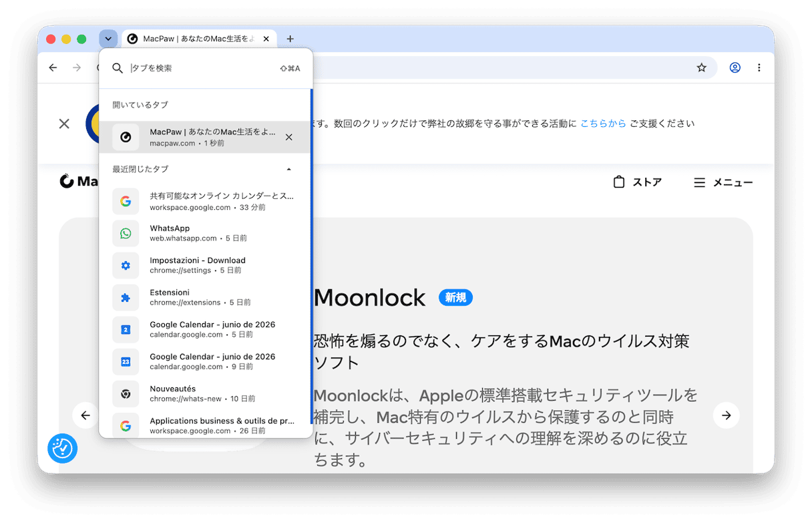Close MacPaw tab from the search list
Screen dimensions: 812x523
click(289, 137)
